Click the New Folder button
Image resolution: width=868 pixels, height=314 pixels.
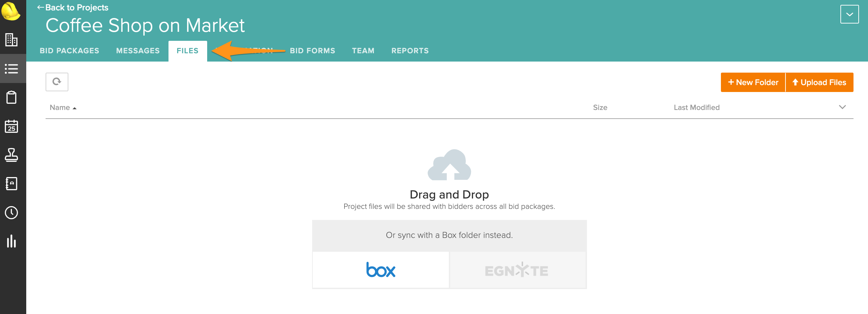tap(753, 82)
